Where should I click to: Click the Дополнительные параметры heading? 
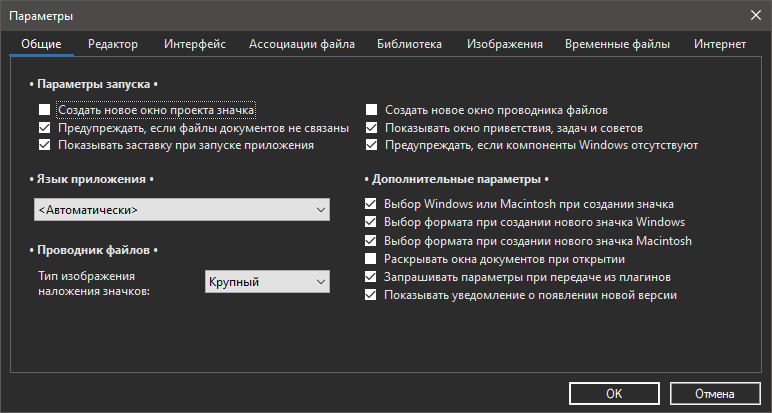pyautogui.click(x=456, y=179)
